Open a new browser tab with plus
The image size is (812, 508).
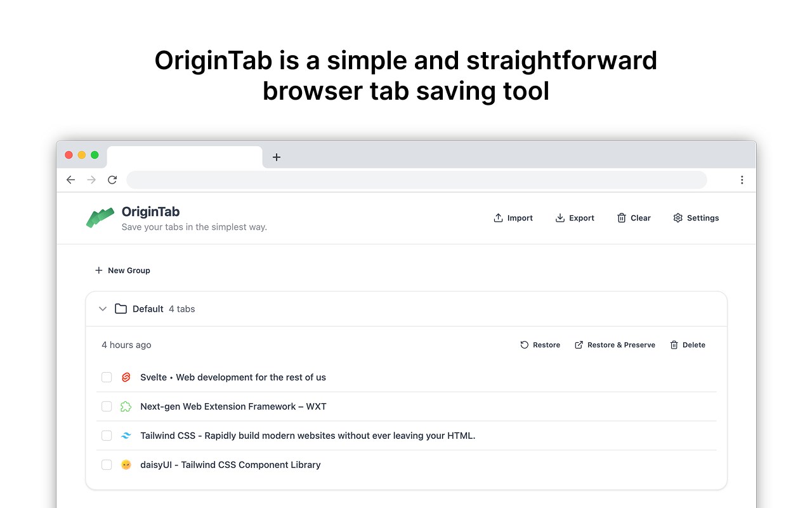(277, 157)
